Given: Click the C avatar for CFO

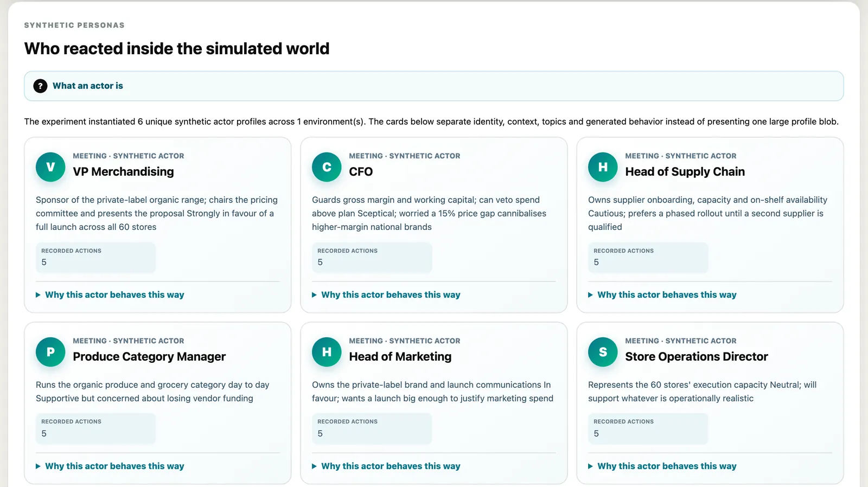Looking at the screenshot, I should 327,167.
